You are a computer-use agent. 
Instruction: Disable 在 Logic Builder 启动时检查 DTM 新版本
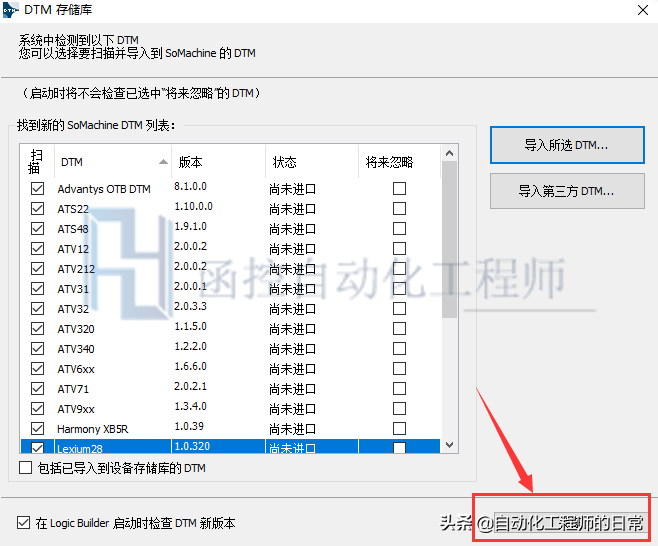(x=24, y=523)
